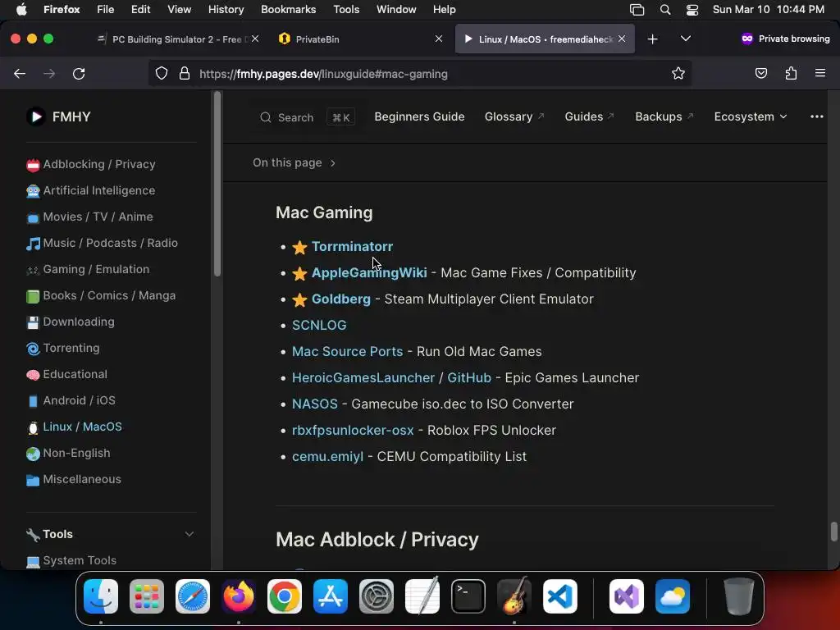
Task: Open Gaming / Emulation sidebar section
Action: click(88, 269)
